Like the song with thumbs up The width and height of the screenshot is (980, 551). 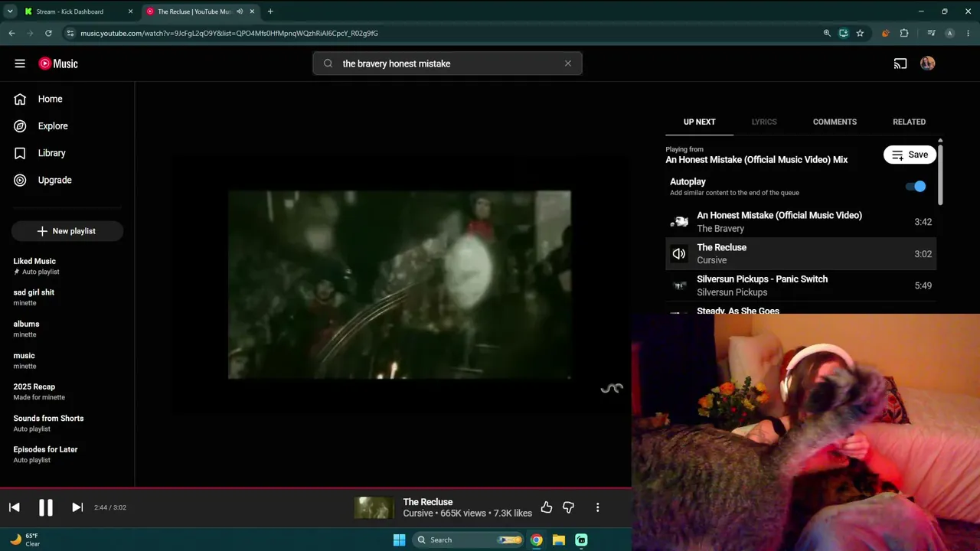pyautogui.click(x=547, y=507)
